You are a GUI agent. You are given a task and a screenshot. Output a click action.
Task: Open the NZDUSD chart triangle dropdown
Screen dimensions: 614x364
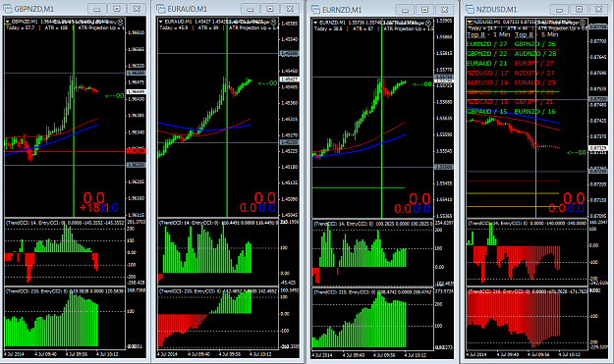[x=471, y=23]
